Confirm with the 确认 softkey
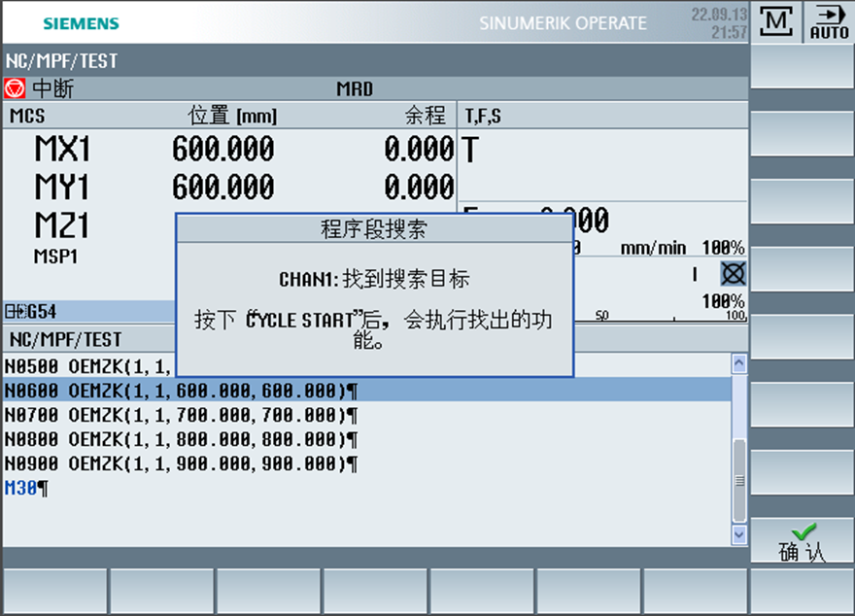 tap(803, 541)
